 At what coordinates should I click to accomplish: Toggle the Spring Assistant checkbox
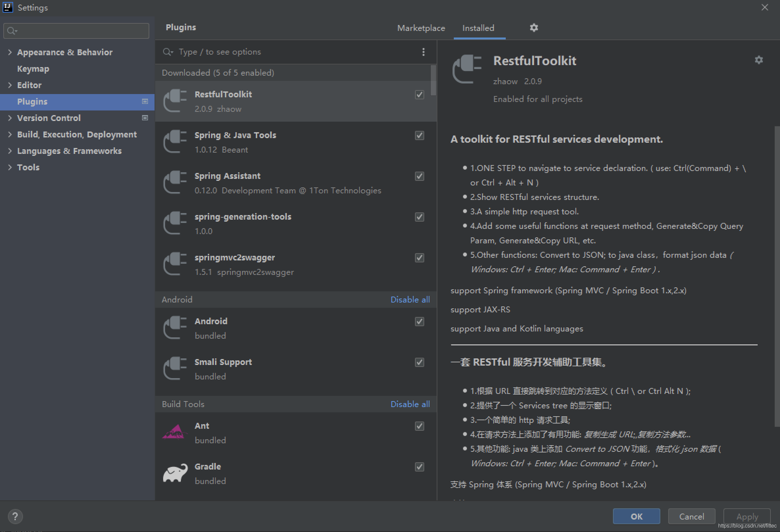pos(419,176)
